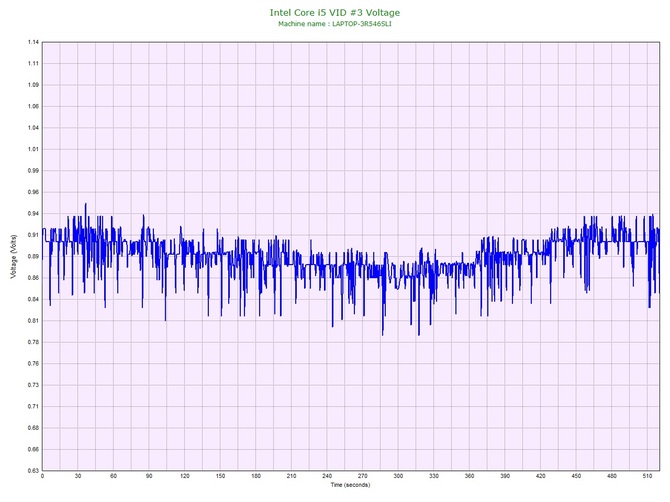Click the 0 tick on time axis
This screenshot has width=670, height=502.
pos(42,476)
